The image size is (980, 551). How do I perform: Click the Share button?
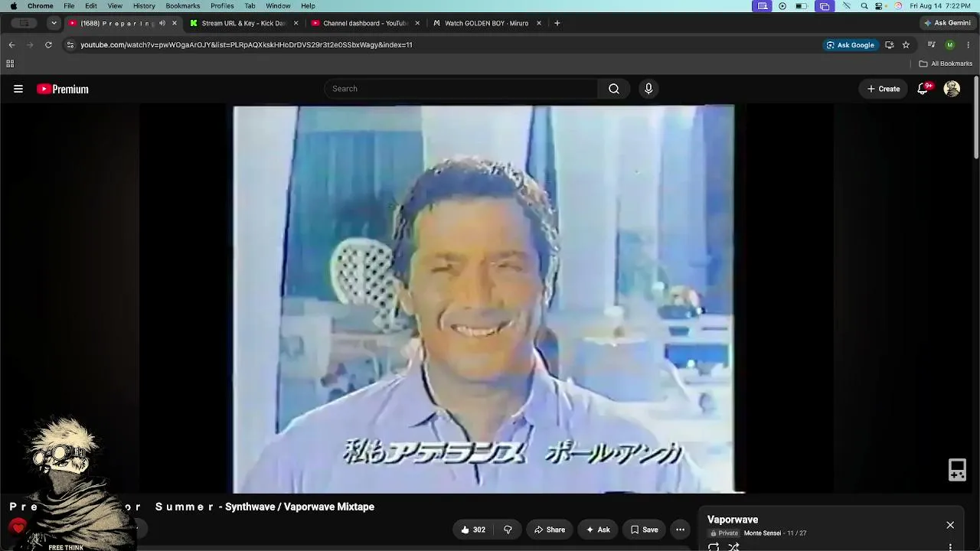coord(550,530)
